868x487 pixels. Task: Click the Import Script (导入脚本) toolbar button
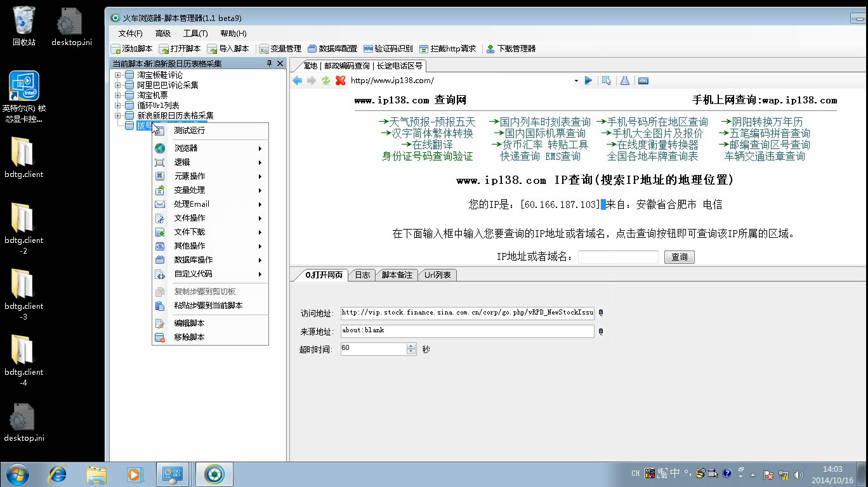(x=228, y=49)
